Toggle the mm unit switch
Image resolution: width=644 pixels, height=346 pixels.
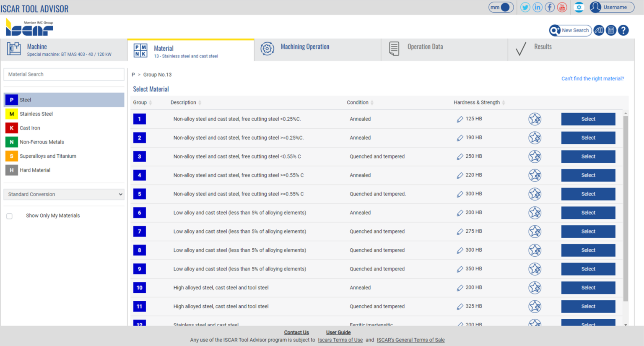pyautogui.click(x=501, y=7)
